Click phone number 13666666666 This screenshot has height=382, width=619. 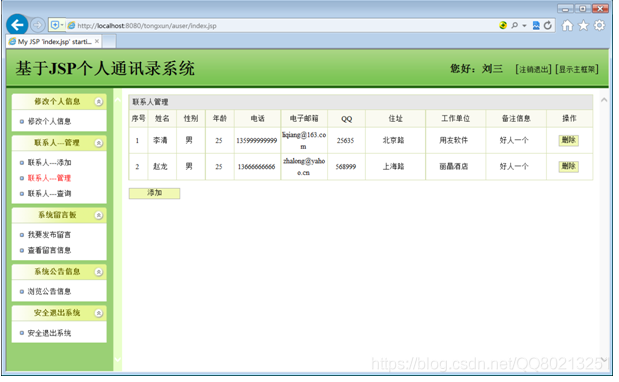[x=257, y=167]
